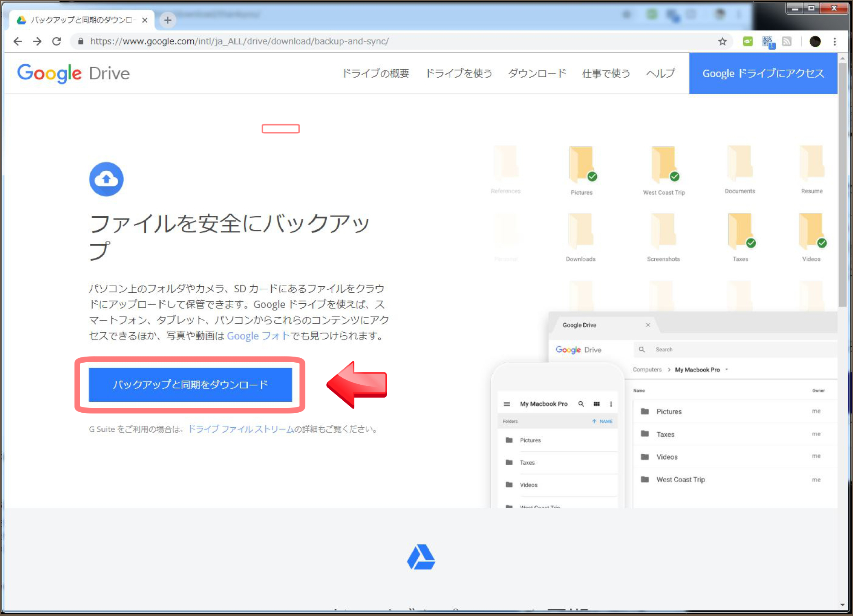
Task: Click the Taxes row in desktop mockup
Action: (x=734, y=434)
